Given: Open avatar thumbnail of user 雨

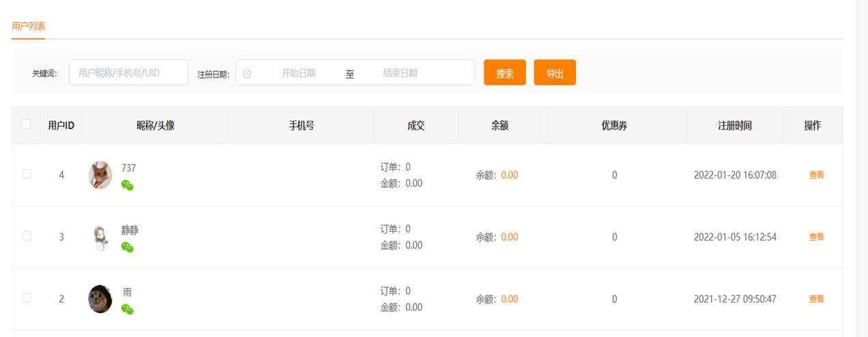Looking at the screenshot, I should click(x=100, y=299).
